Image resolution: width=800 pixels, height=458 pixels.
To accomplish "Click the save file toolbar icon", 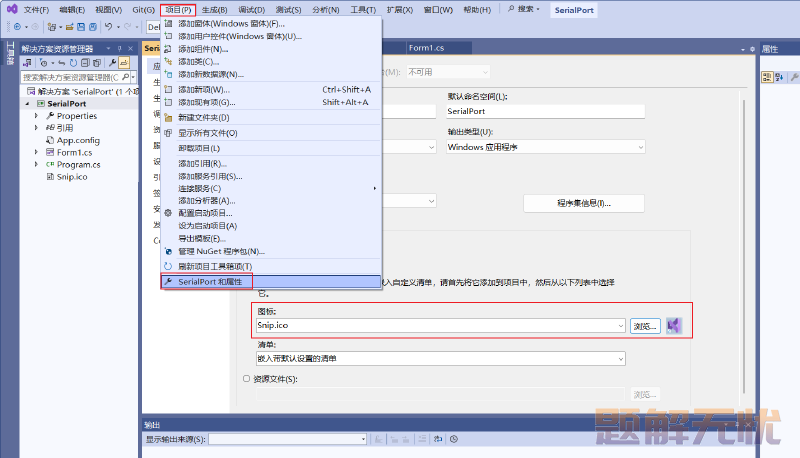I will click(81, 27).
